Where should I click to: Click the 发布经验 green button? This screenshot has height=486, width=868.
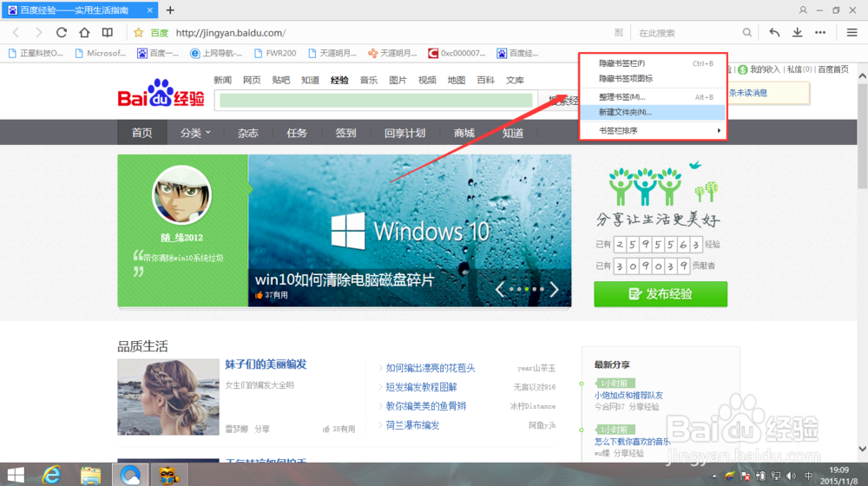tap(661, 294)
